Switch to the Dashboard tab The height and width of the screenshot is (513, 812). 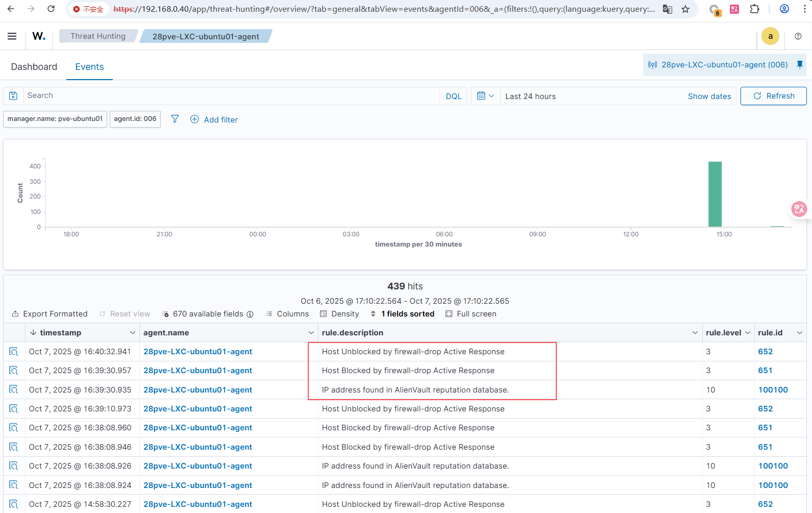point(34,67)
